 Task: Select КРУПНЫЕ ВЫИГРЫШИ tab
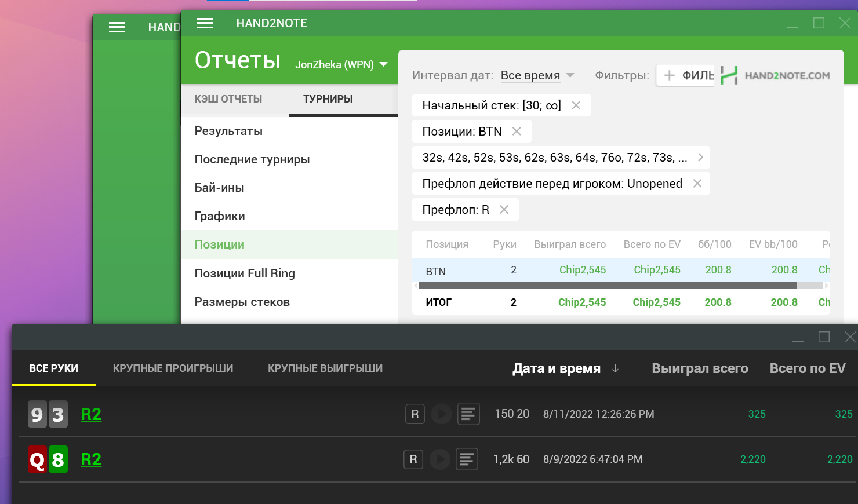325,368
